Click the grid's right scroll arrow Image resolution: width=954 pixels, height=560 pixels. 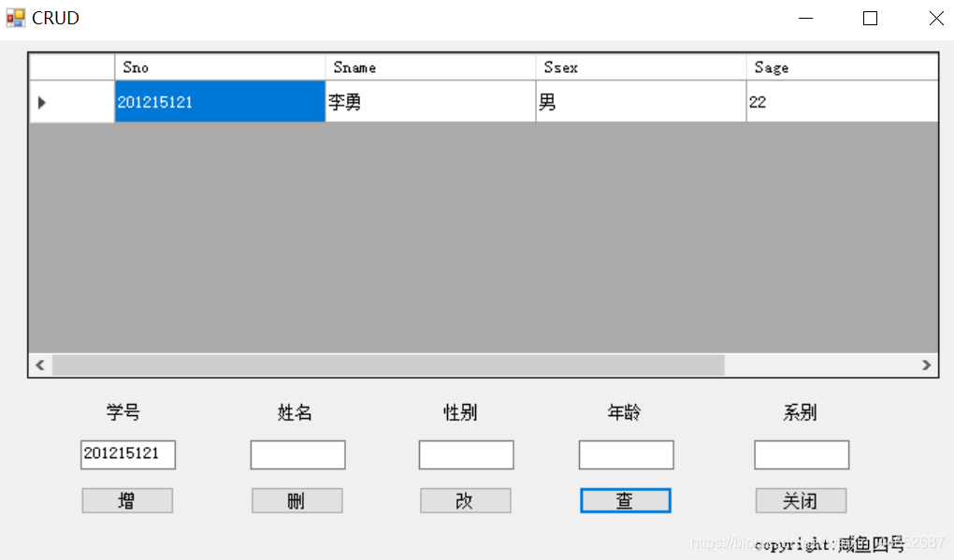[x=926, y=365]
